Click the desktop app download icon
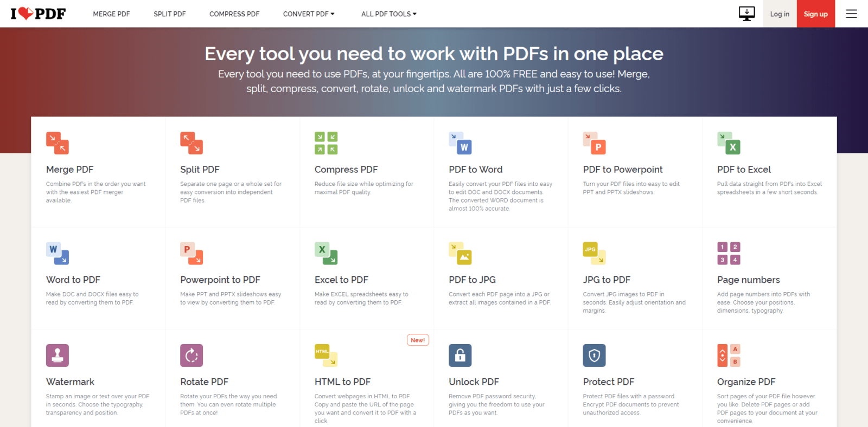The height and width of the screenshot is (427, 868). (747, 14)
